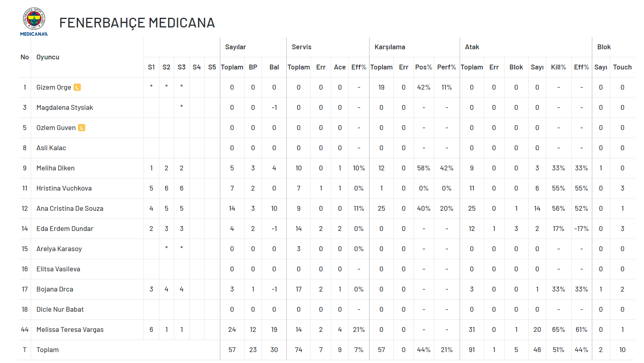Open Melissa Teresa Vargas player name
Screen dimensions: 644x363
click(x=70, y=329)
